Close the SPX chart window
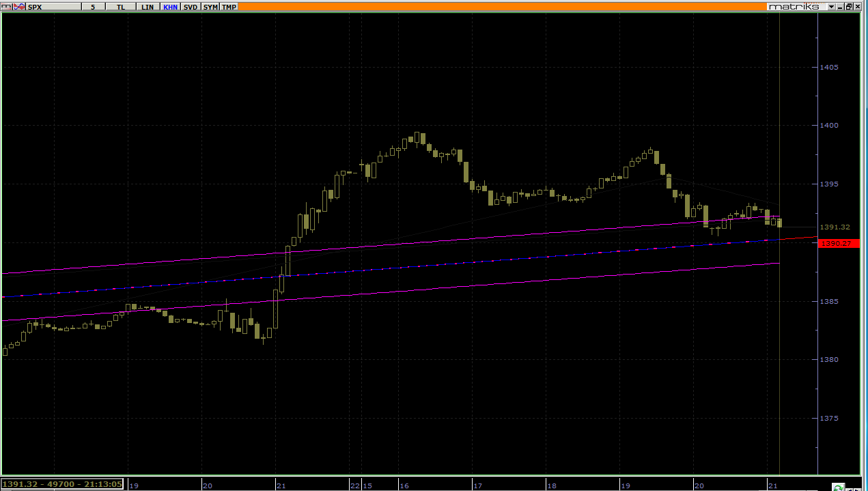 (x=858, y=6)
